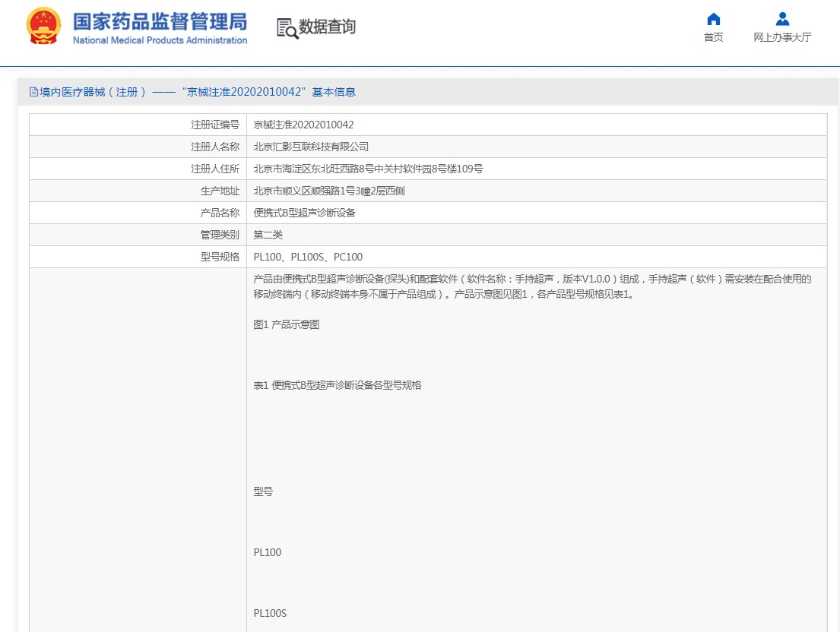Click 图1 产品示意图 caption

[287, 324]
